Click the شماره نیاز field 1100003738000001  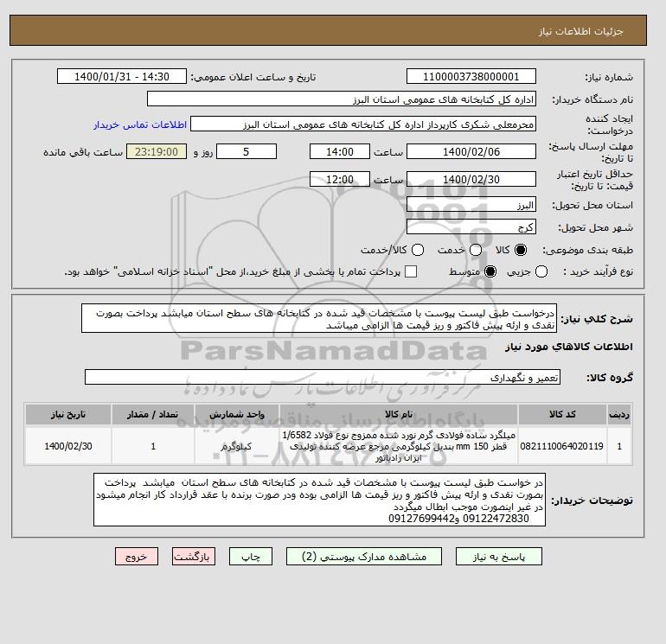click(x=471, y=76)
